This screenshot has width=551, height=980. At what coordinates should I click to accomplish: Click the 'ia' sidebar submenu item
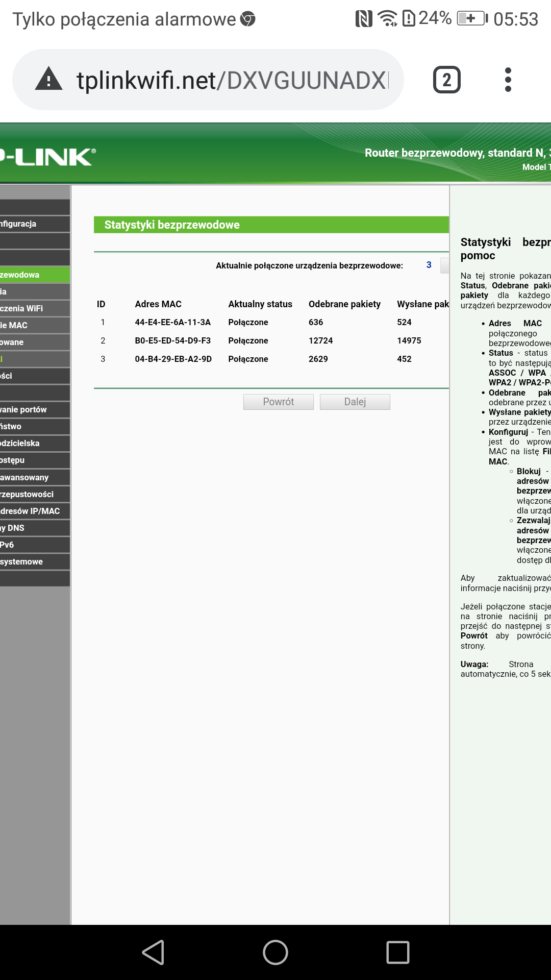[x=35, y=291]
